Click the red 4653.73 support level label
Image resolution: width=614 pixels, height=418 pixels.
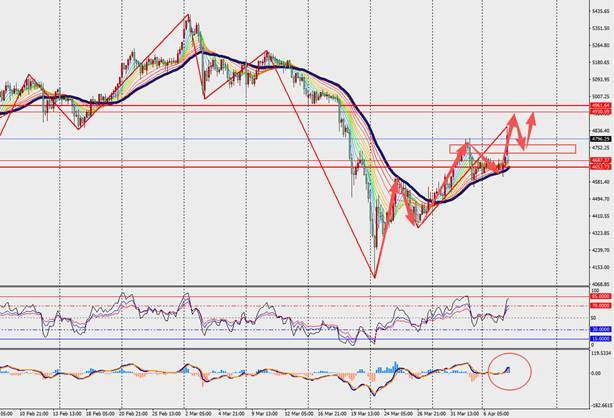coord(599,167)
